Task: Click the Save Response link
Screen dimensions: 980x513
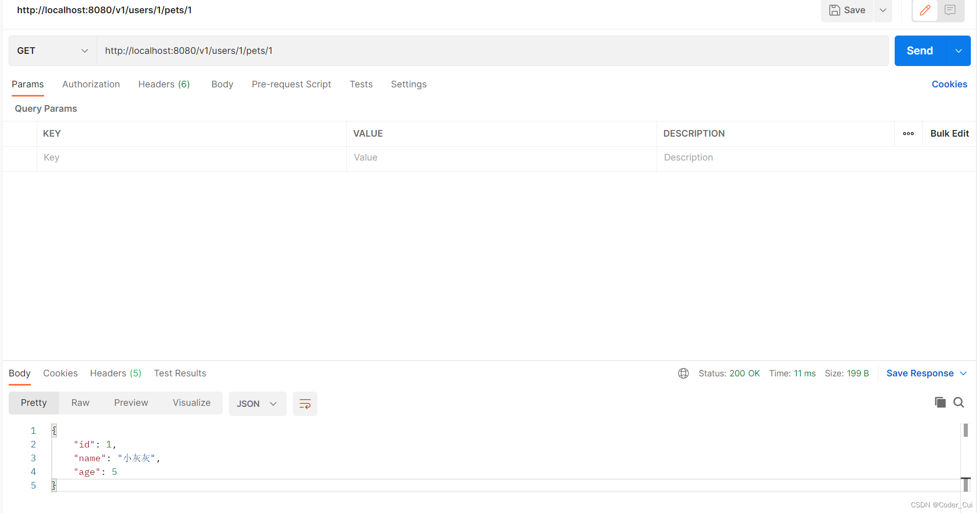Action: [920, 373]
